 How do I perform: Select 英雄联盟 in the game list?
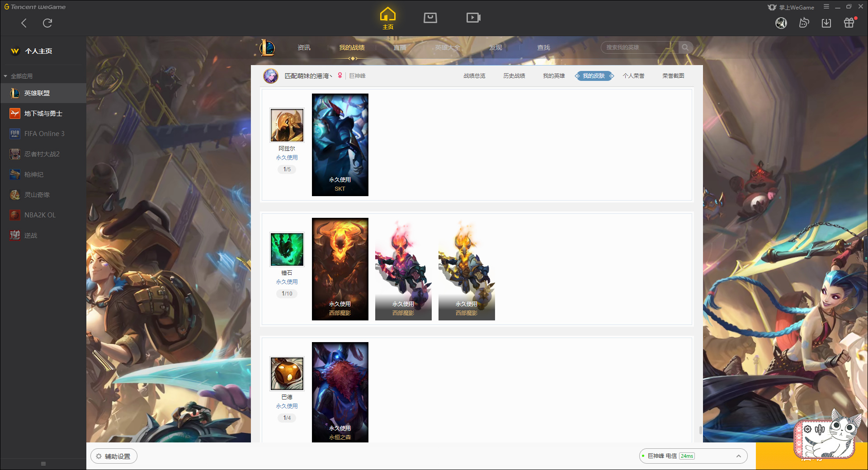43,93
